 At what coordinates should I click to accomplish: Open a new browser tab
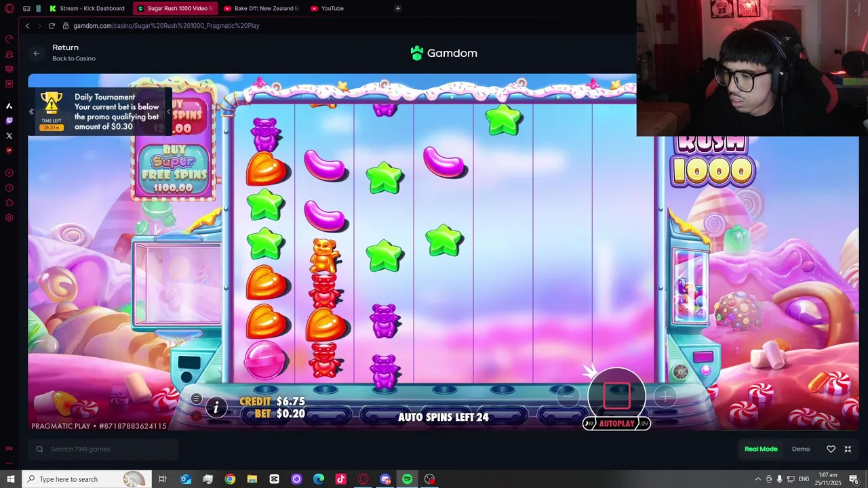[398, 8]
